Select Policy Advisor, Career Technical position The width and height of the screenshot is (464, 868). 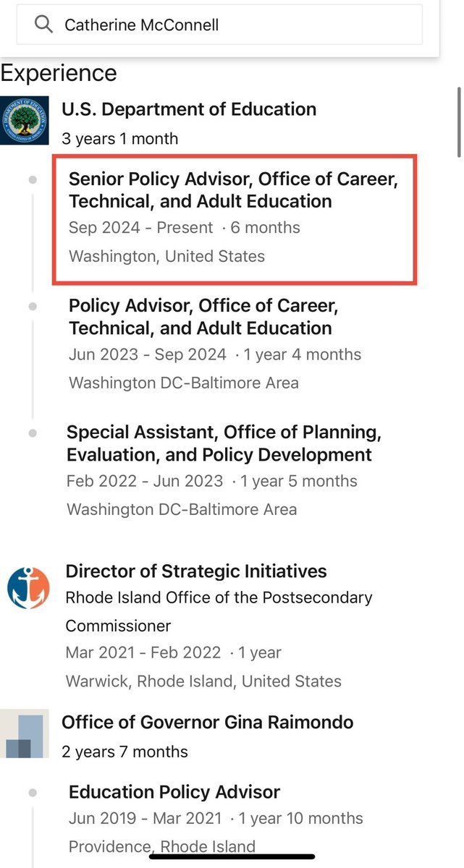(203, 317)
